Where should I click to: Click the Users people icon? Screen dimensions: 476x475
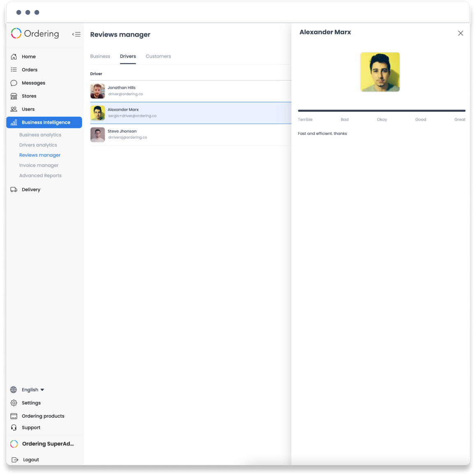tap(14, 109)
